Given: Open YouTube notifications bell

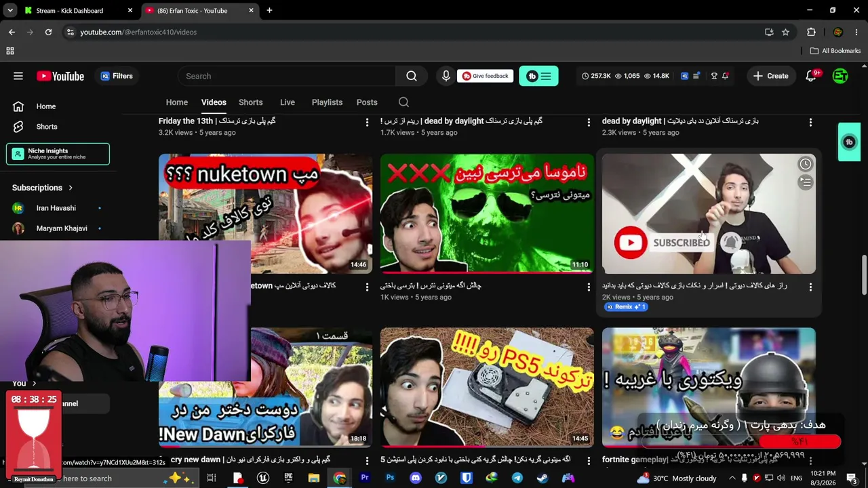Looking at the screenshot, I should (811, 76).
